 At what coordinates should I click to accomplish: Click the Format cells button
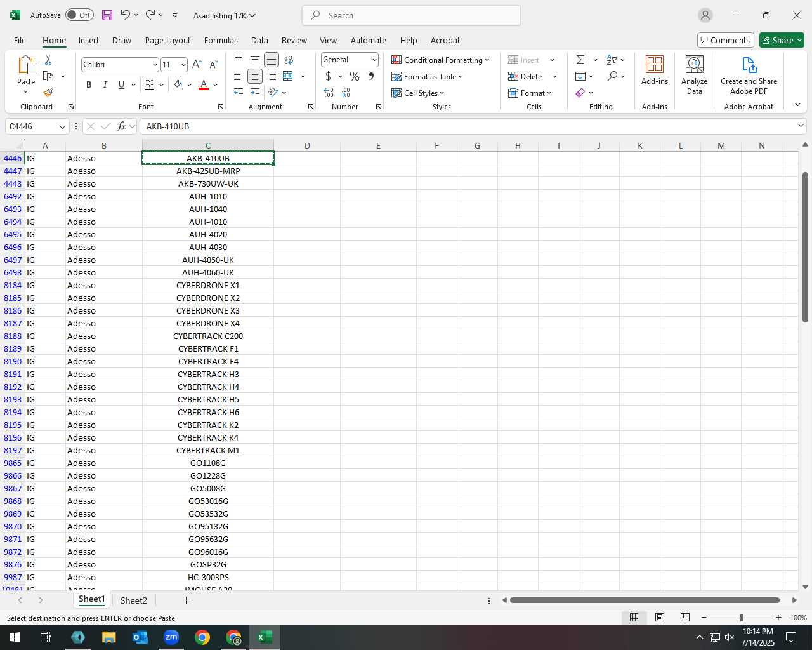click(x=530, y=93)
